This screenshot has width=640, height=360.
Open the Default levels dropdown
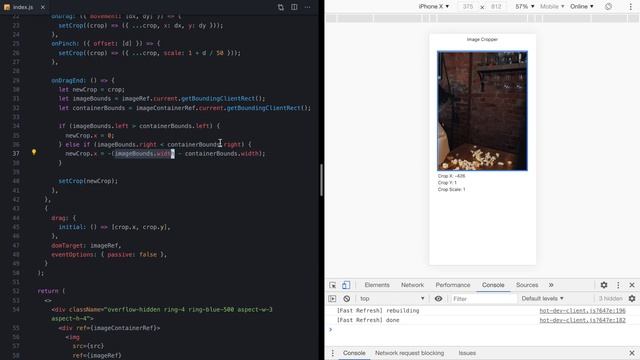pos(542,298)
